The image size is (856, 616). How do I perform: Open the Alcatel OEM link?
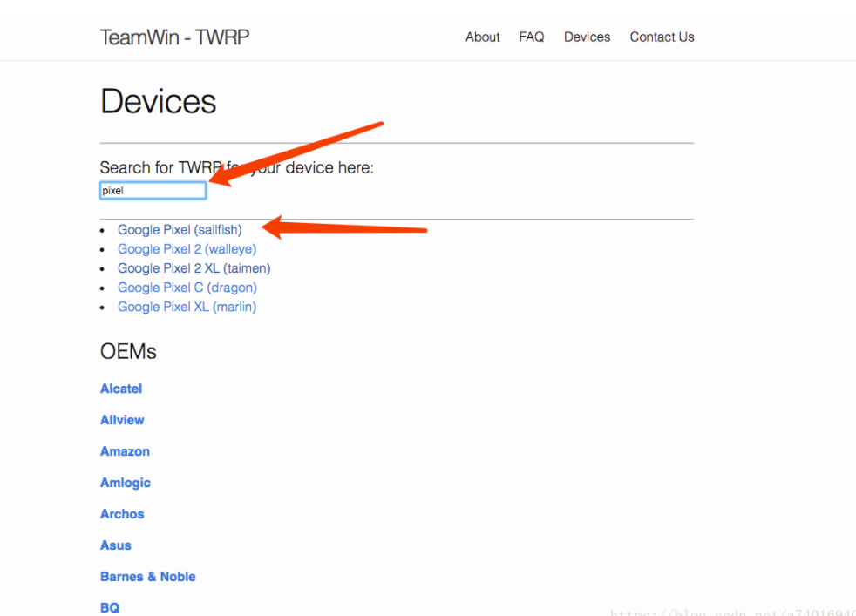coord(121,389)
